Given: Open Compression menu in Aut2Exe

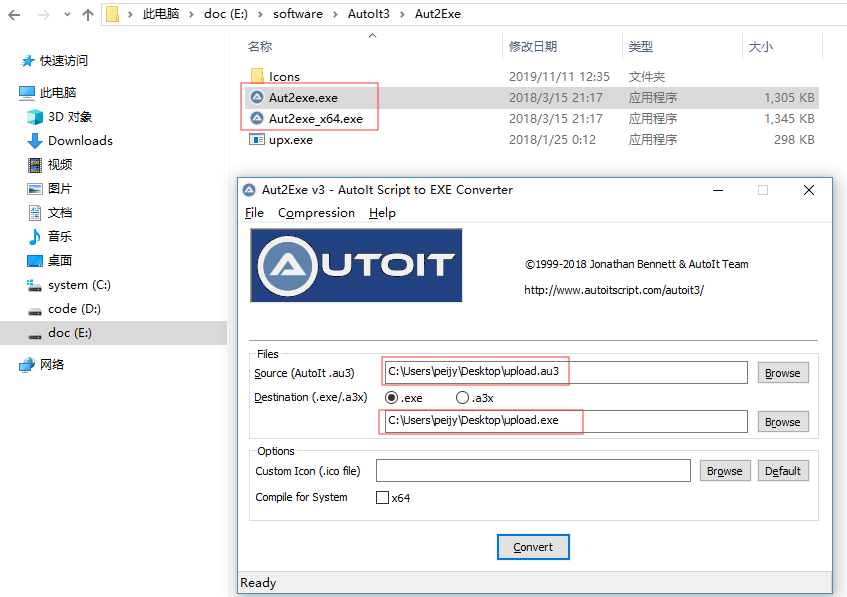Looking at the screenshot, I should 317,213.
